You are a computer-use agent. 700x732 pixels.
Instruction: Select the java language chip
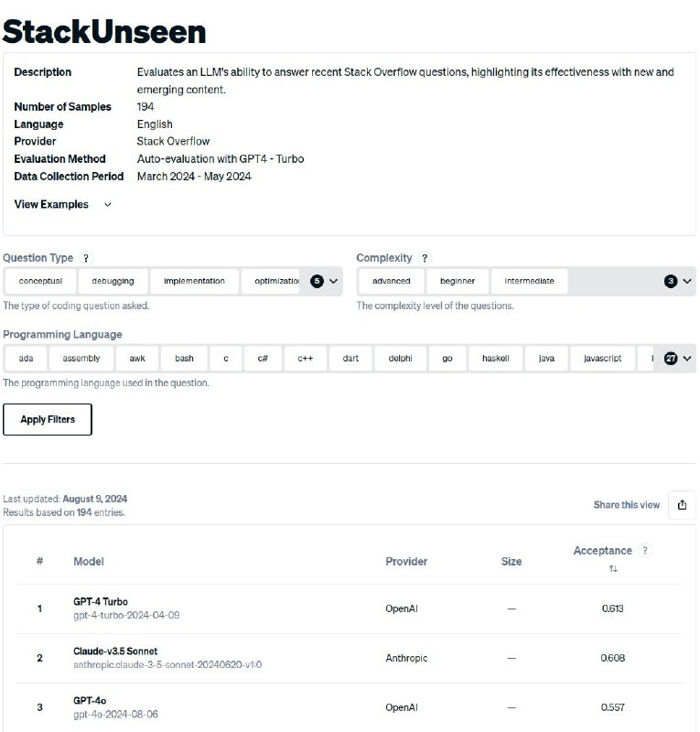[546, 359]
